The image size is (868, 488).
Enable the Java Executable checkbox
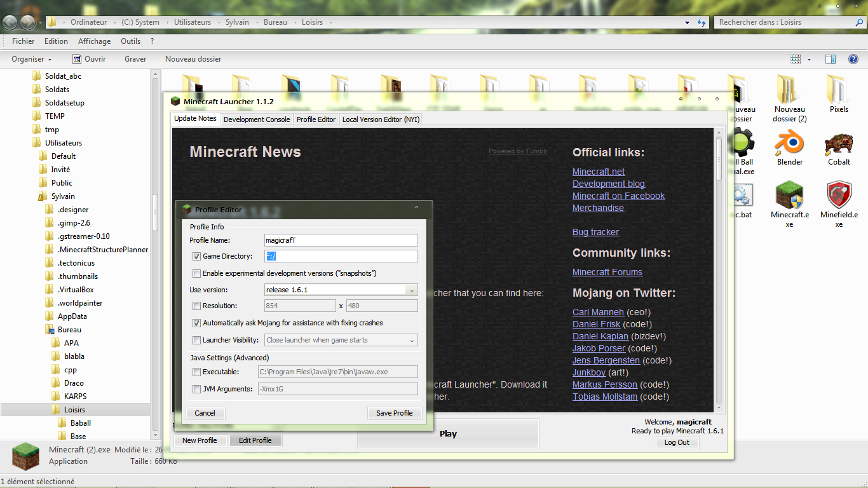(x=196, y=372)
